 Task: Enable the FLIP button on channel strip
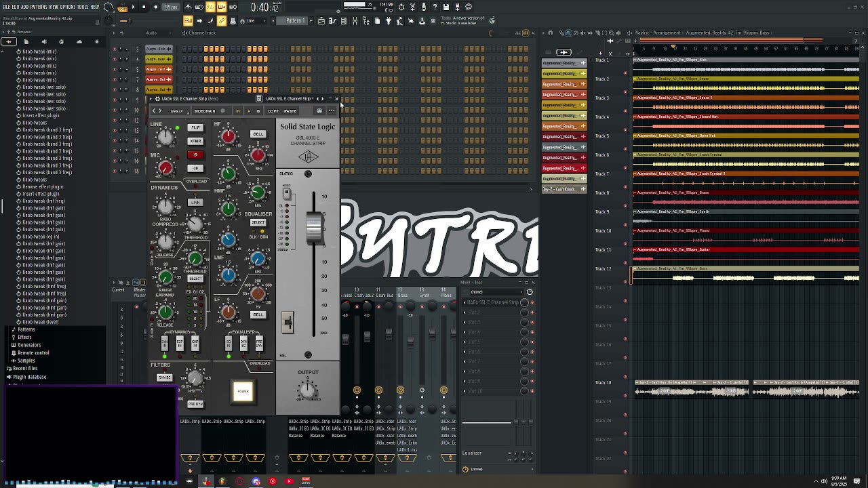tap(195, 127)
